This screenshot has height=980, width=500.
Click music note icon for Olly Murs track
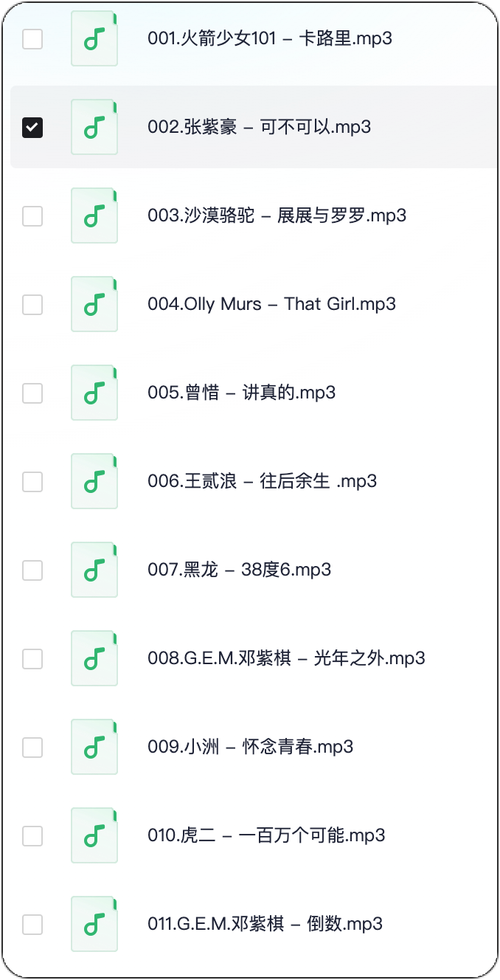click(x=94, y=304)
